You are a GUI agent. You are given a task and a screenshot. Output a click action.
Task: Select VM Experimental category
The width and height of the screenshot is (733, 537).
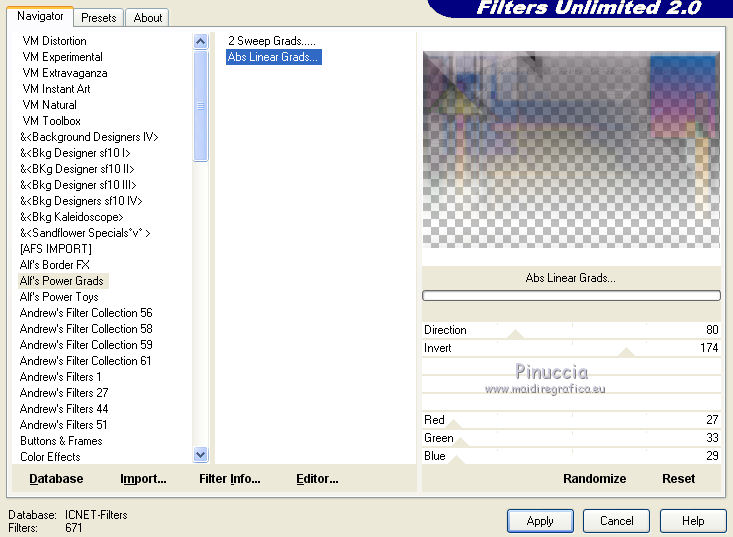(x=62, y=57)
